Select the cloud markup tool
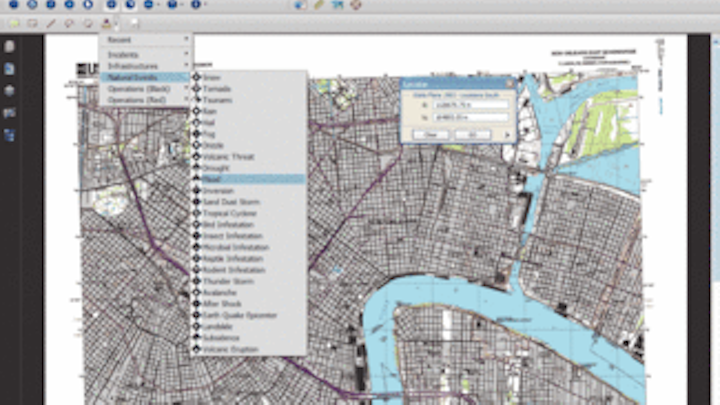 pyautogui.click(x=69, y=23)
